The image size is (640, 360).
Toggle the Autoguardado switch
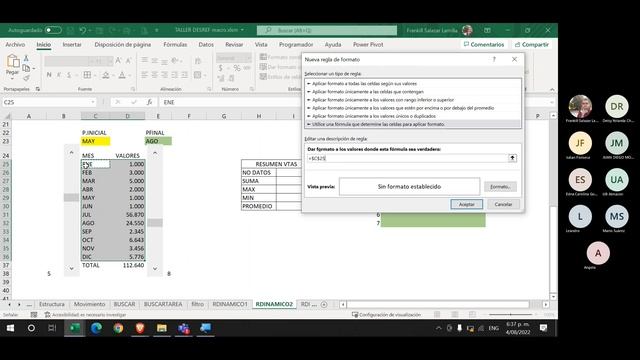[53, 30]
